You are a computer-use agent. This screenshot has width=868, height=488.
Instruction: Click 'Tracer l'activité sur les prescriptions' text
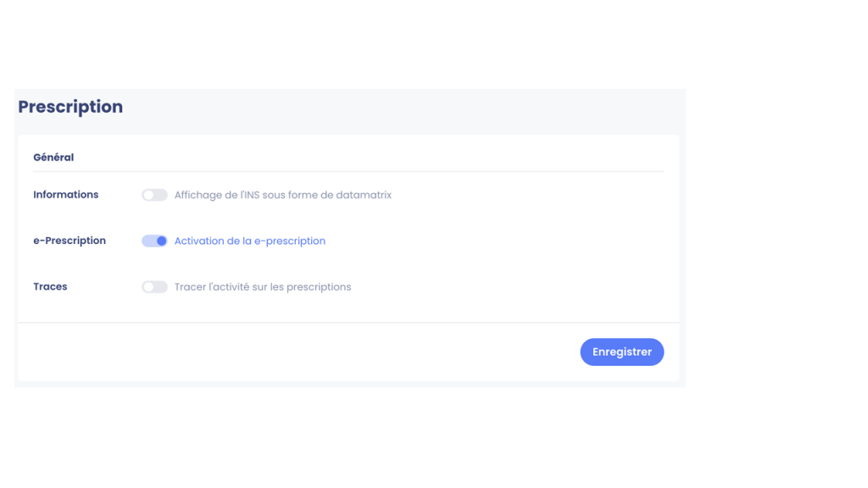click(x=263, y=286)
